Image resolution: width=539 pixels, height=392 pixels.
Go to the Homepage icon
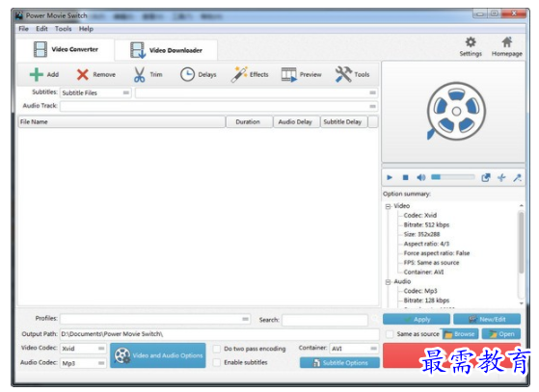coord(506,47)
